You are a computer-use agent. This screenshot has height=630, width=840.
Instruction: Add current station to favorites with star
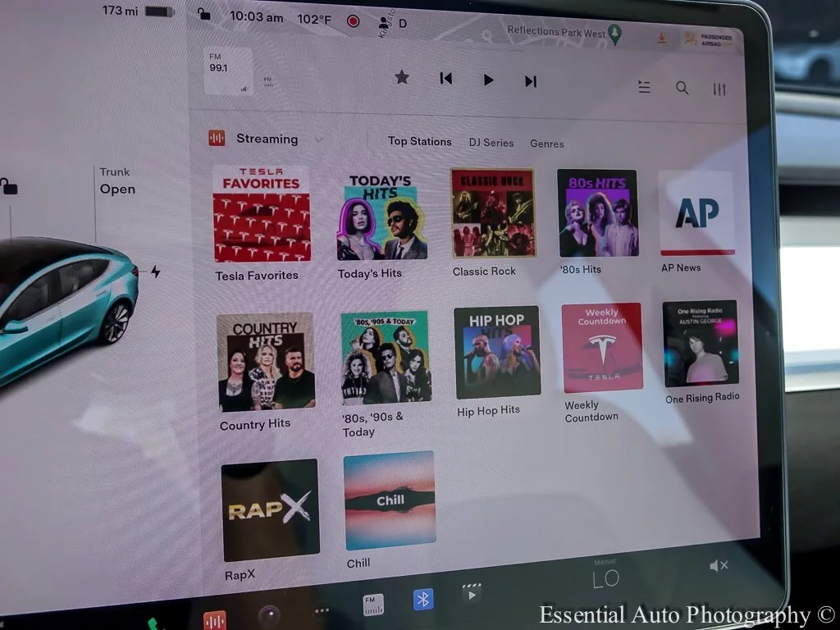point(402,77)
